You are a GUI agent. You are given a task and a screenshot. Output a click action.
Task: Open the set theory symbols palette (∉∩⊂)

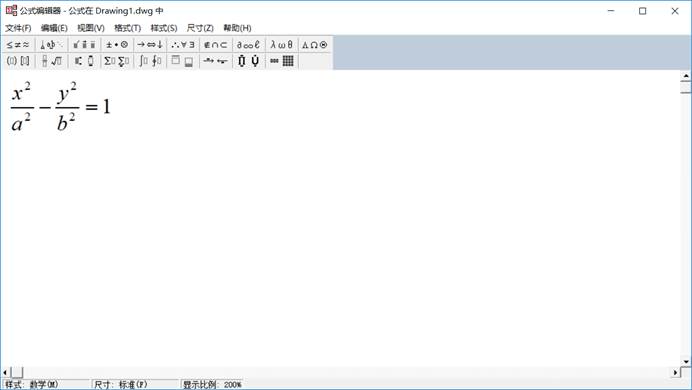(x=215, y=45)
